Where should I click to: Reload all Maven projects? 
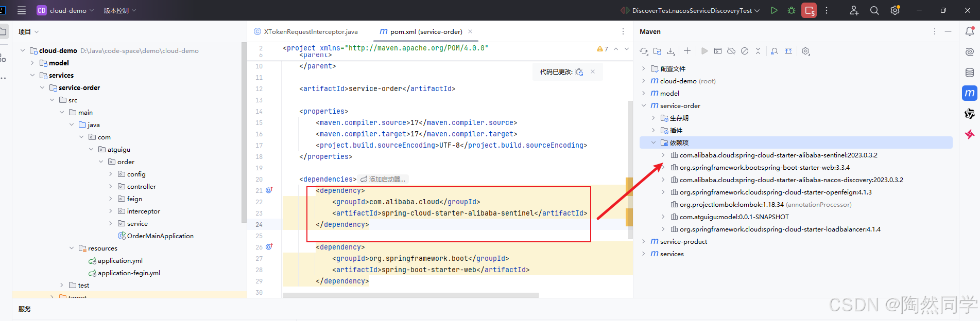pyautogui.click(x=644, y=51)
